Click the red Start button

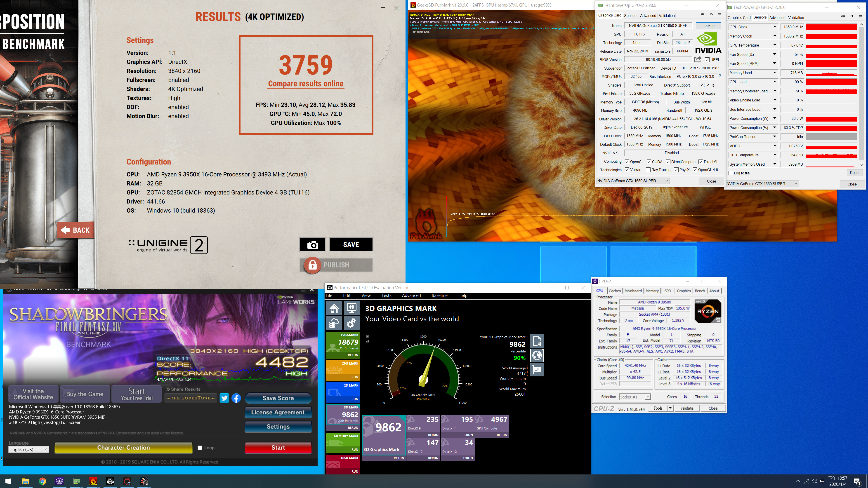pos(278,448)
